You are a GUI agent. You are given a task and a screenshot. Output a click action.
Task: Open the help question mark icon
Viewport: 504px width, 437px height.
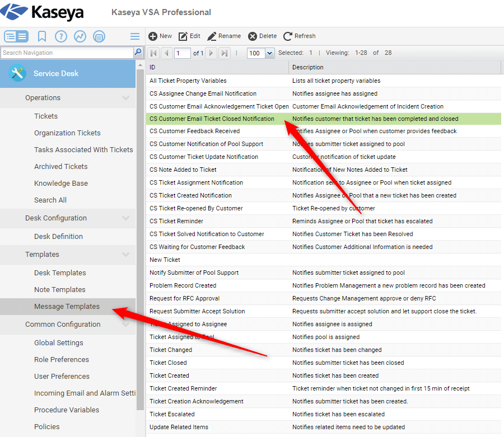tap(61, 36)
